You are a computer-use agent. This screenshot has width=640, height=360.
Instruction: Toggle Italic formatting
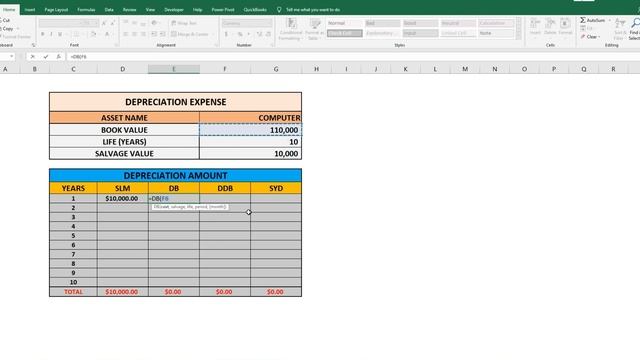(x=51, y=34)
